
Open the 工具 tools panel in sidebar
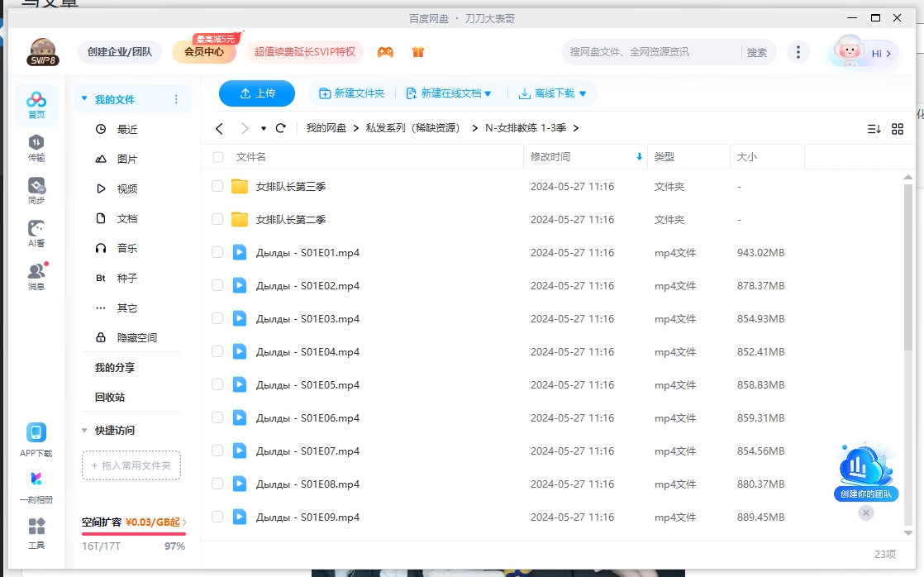coord(36,532)
